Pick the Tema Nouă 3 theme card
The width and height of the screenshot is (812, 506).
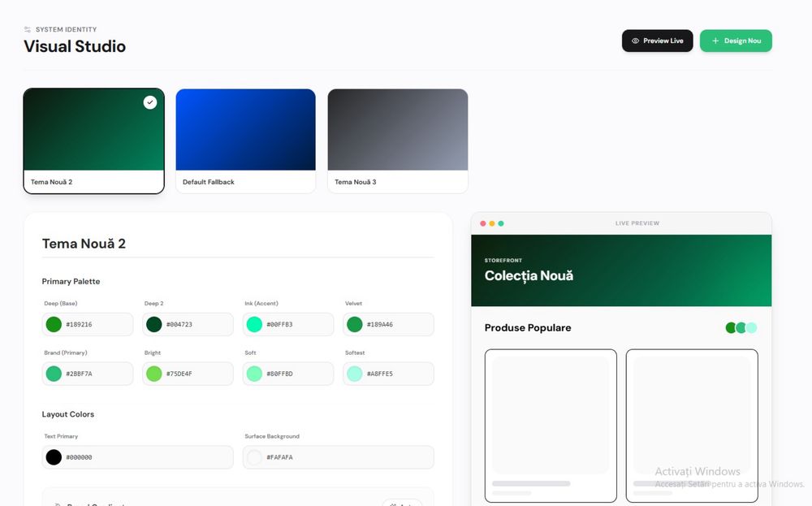(x=398, y=141)
